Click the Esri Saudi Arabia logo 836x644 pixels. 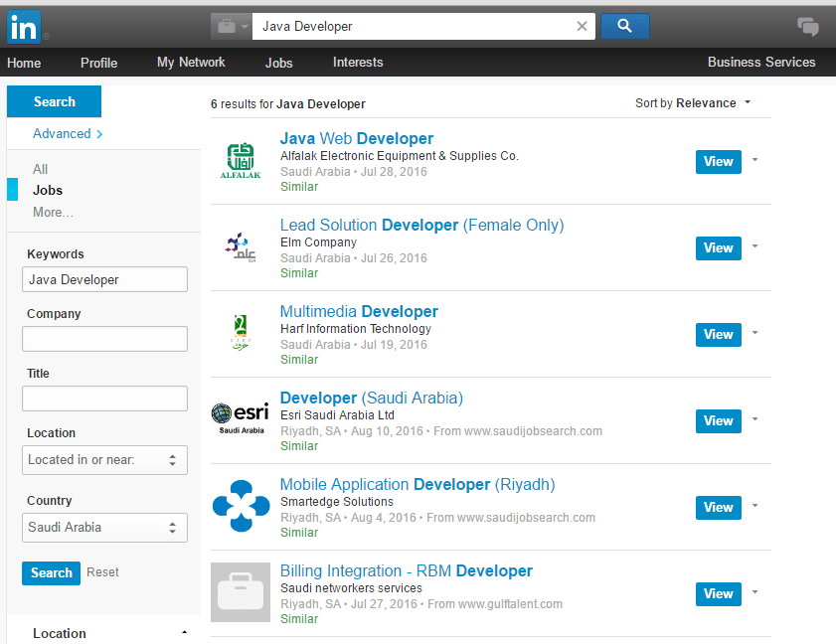pyautogui.click(x=241, y=419)
